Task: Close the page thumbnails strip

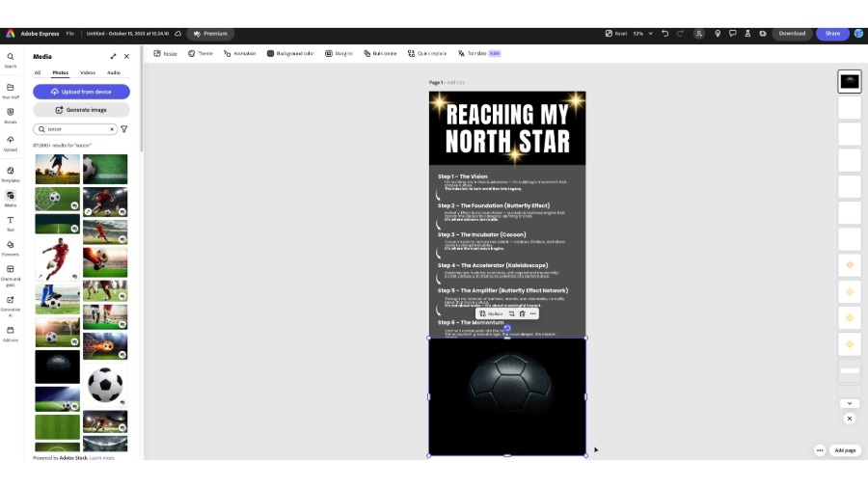Action: (850, 419)
